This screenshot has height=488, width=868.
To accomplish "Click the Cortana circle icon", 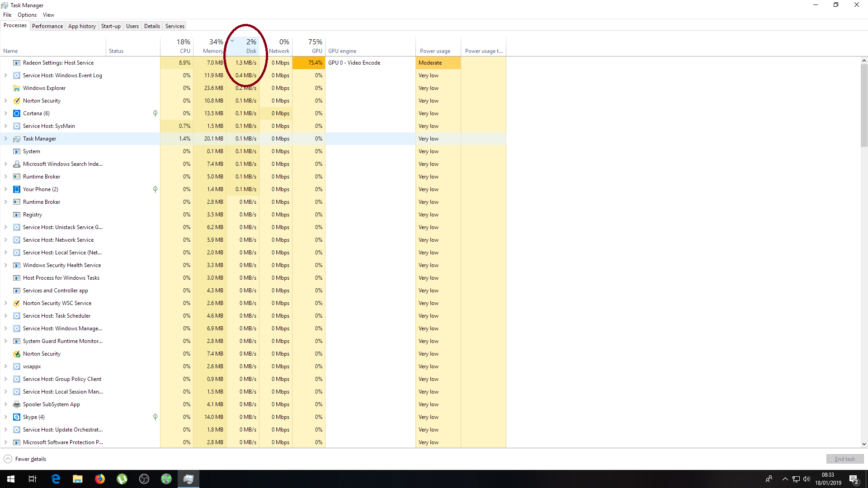I will tap(17, 113).
